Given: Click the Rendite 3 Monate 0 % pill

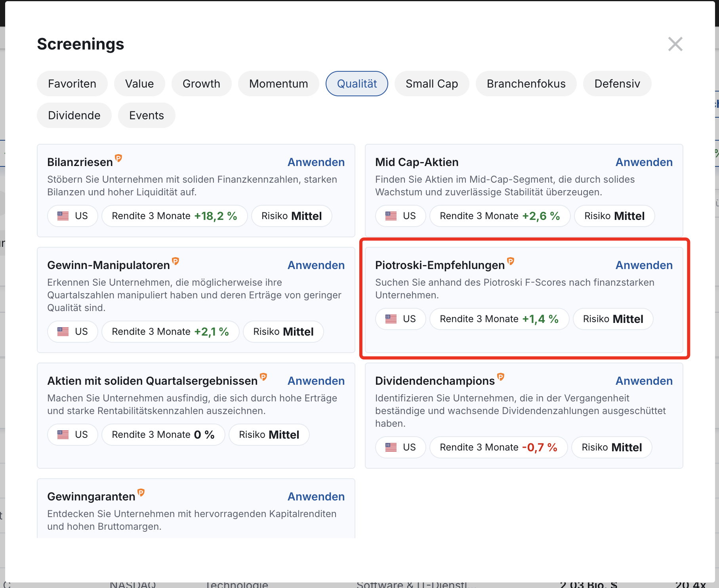Looking at the screenshot, I should [163, 435].
